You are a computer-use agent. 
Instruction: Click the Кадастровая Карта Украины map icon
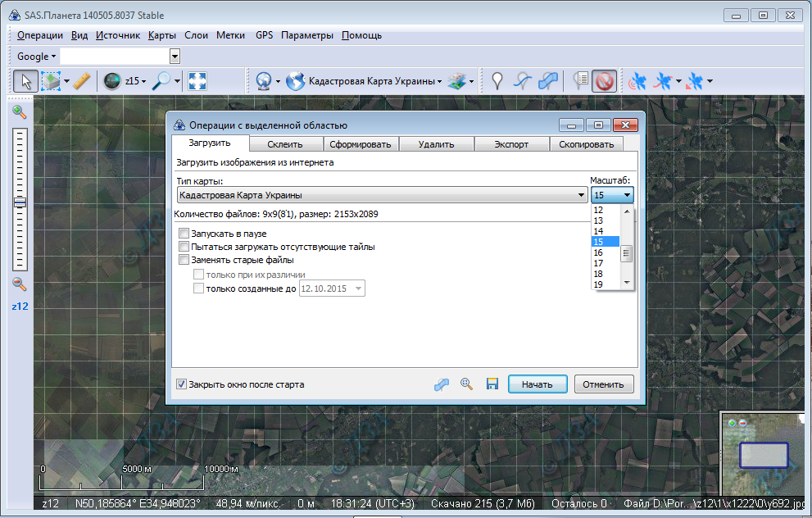point(295,81)
